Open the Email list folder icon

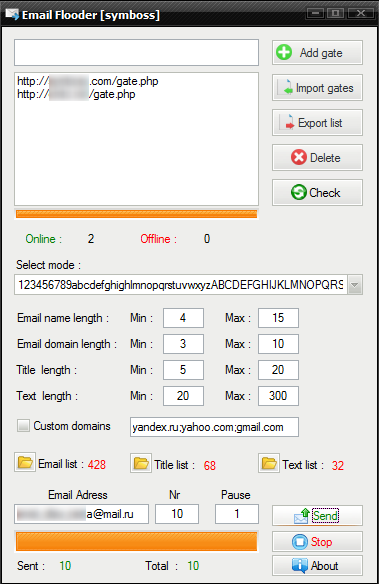[25, 463]
